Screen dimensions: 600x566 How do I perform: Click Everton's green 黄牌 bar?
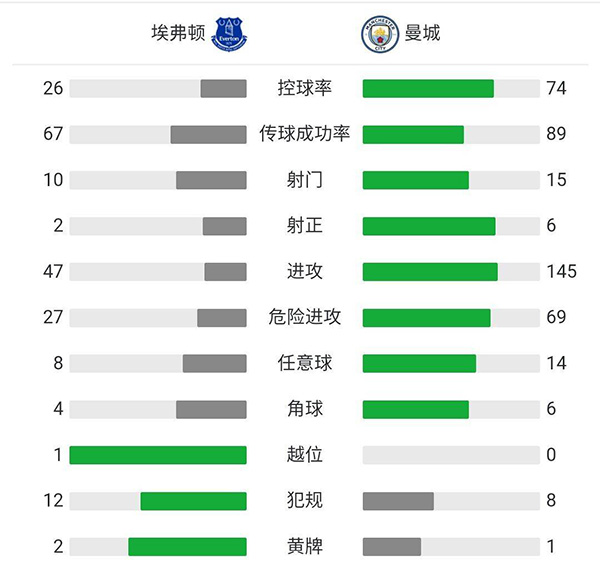pos(187,547)
